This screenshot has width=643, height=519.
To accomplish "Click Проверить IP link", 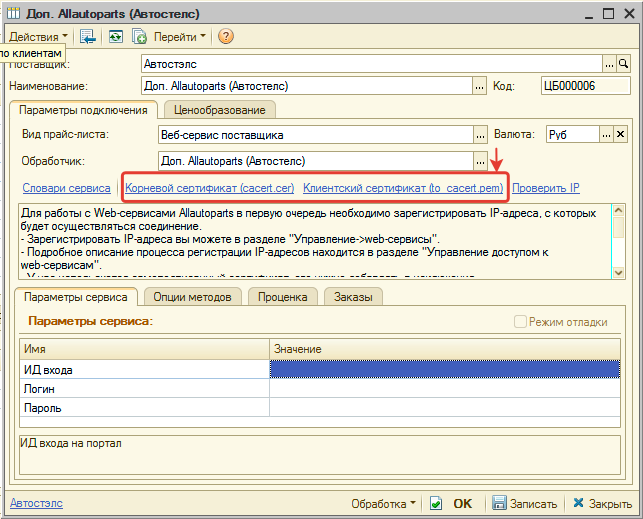I will point(546,188).
